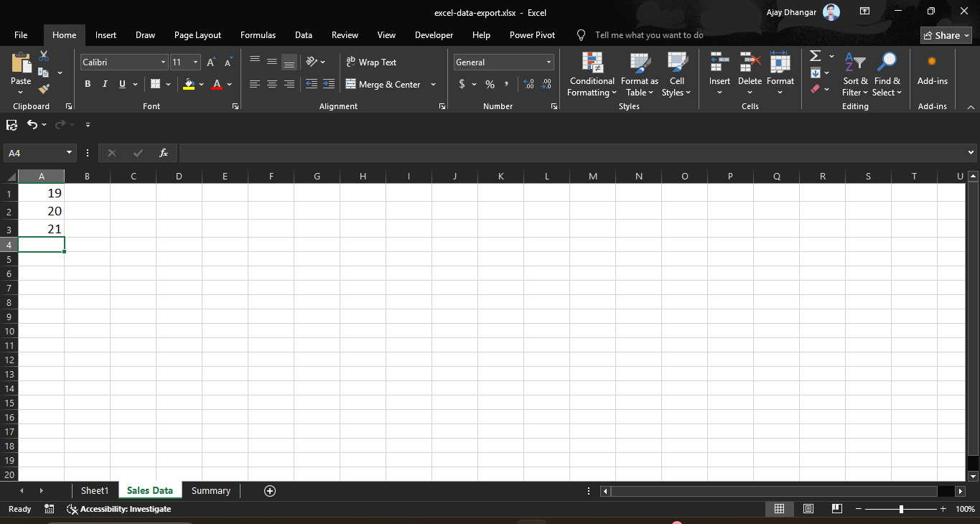This screenshot has height=524, width=980.
Task: Open the Name Box dropdown arrow
Action: click(70, 153)
